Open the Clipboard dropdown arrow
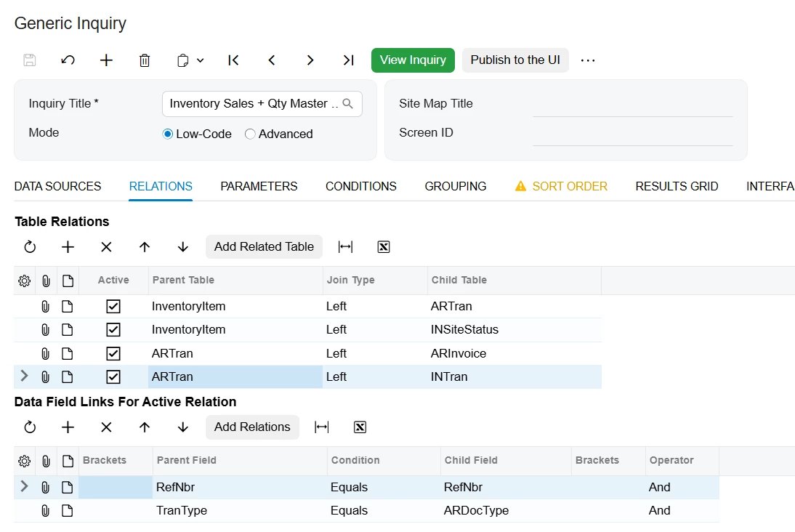795x532 pixels. (201, 60)
